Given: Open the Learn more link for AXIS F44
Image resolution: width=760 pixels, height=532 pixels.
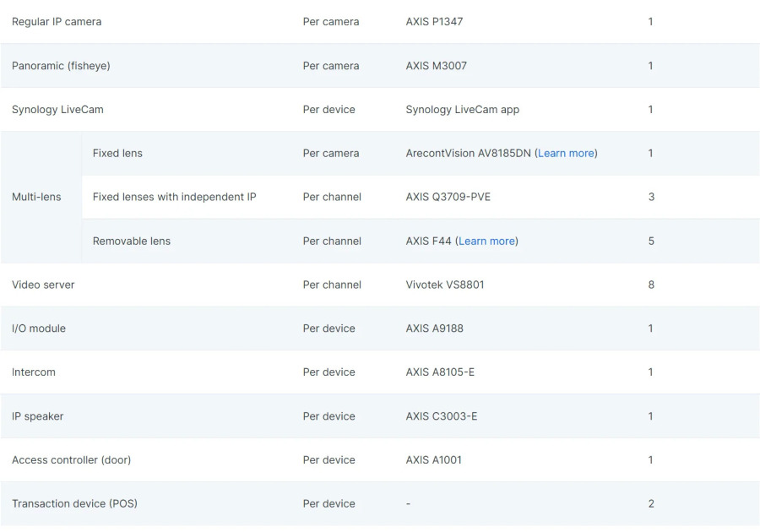Looking at the screenshot, I should [x=486, y=241].
